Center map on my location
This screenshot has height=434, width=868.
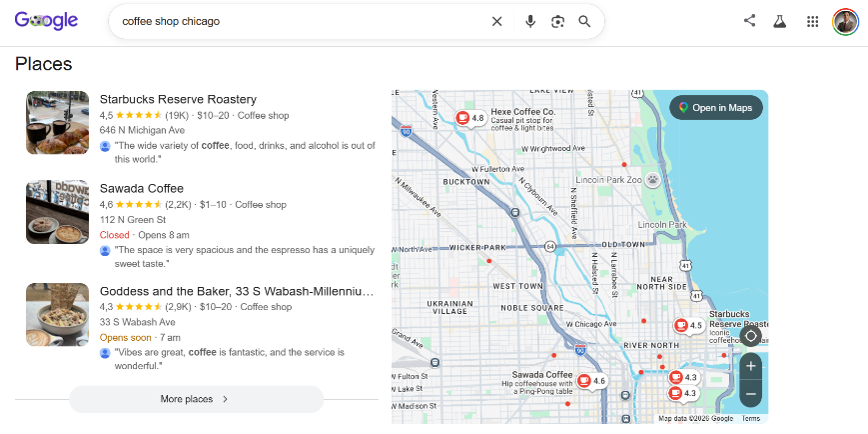[x=751, y=336]
